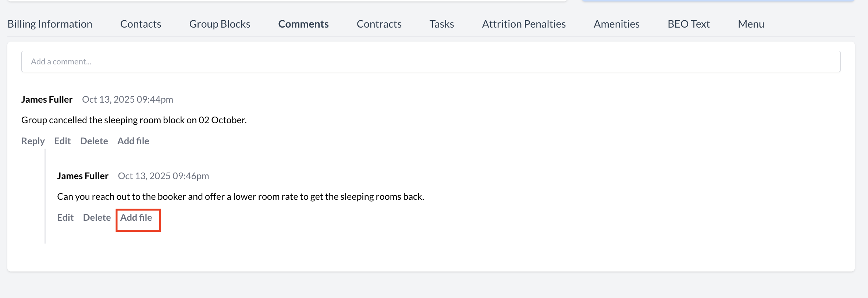This screenshot has width=868, height=298.
Task: Select the Comments tab
Action: click(303, 24)
